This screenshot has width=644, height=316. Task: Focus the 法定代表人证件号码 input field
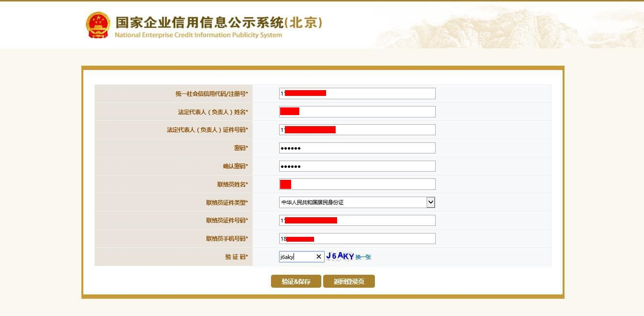point(357,130)
